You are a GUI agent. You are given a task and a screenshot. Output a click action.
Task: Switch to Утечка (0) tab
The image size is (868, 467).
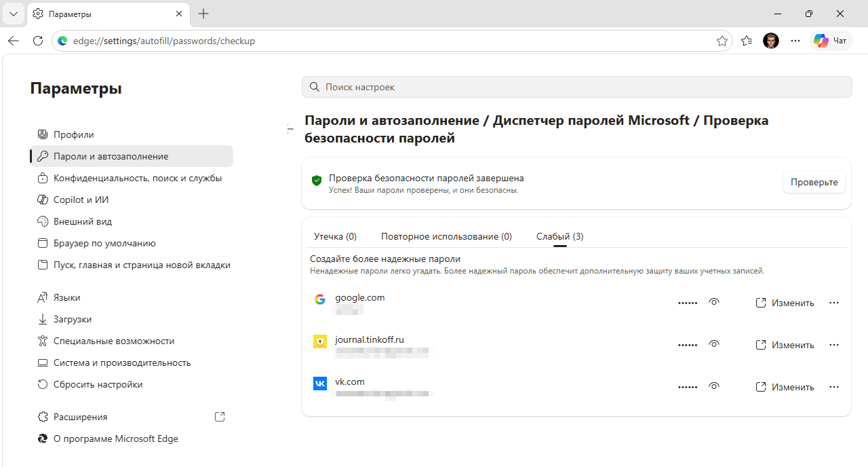click(x=335, y=236)
